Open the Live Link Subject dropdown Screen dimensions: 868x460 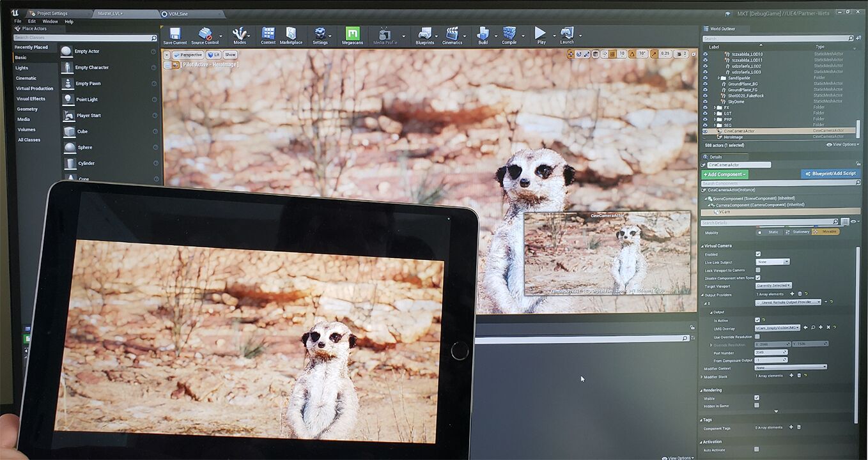(x=772, y=262)
